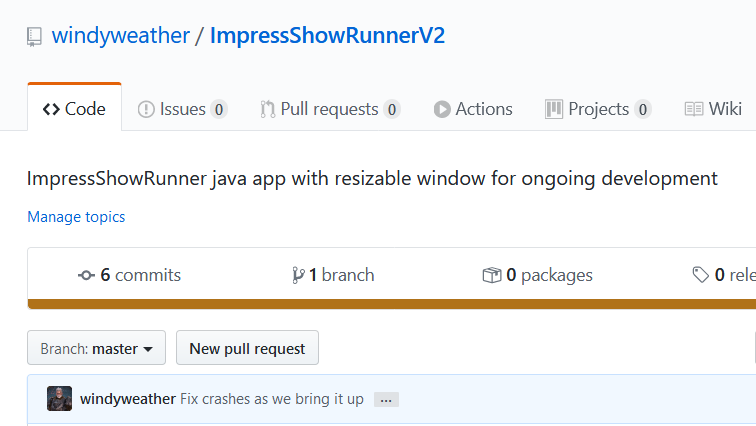Open the Actions tab
This screenshot has width=756, height=426.
point(473,109)
